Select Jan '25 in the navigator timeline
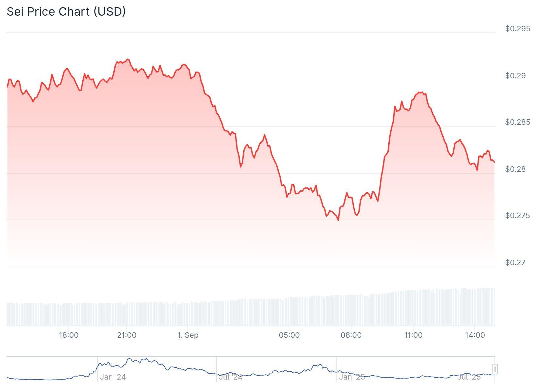 pyautogui.click(x=351, y=377)
